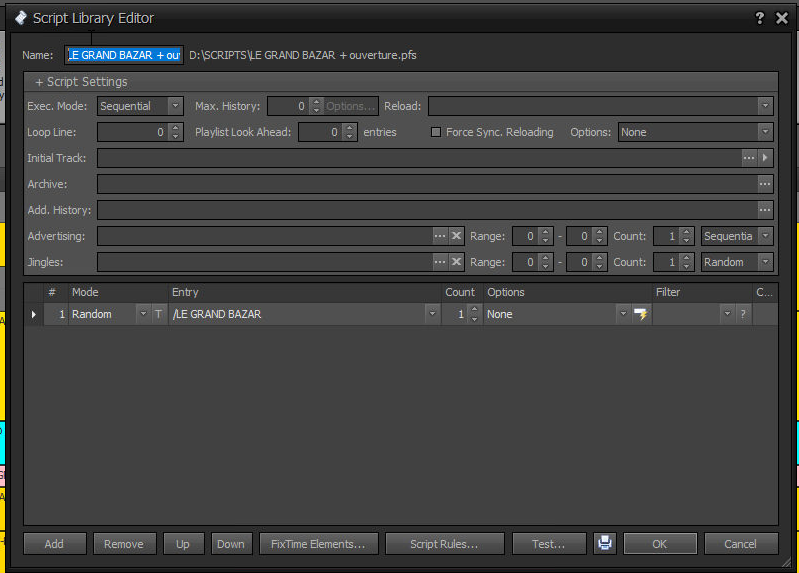Click the Script Rules button

tap(444, 544)
